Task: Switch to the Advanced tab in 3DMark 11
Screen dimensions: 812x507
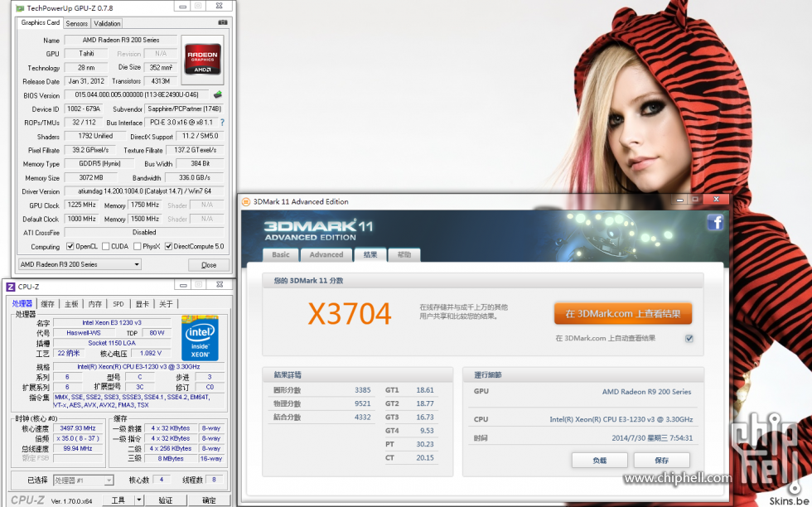Action: coord(326,255)
